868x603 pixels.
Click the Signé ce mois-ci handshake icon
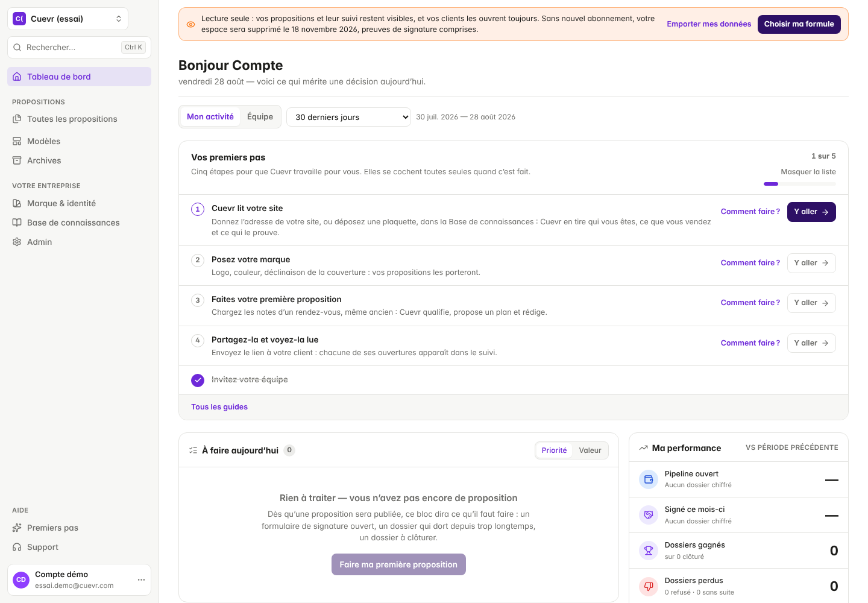coord(649,515)
